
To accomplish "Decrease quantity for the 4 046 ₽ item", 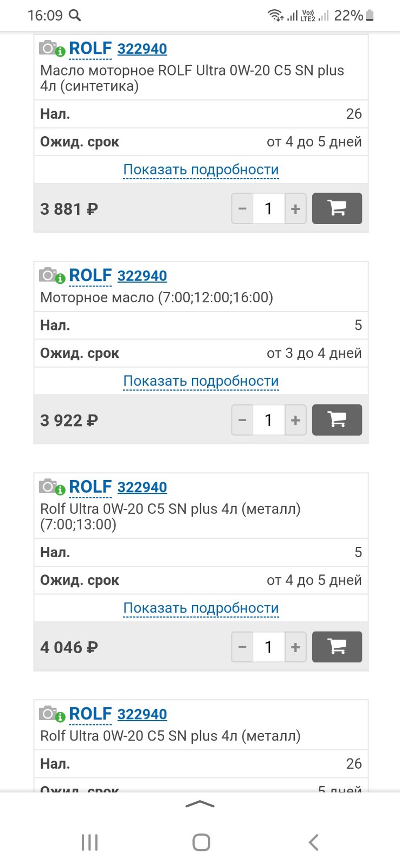I will pos(242,647).
